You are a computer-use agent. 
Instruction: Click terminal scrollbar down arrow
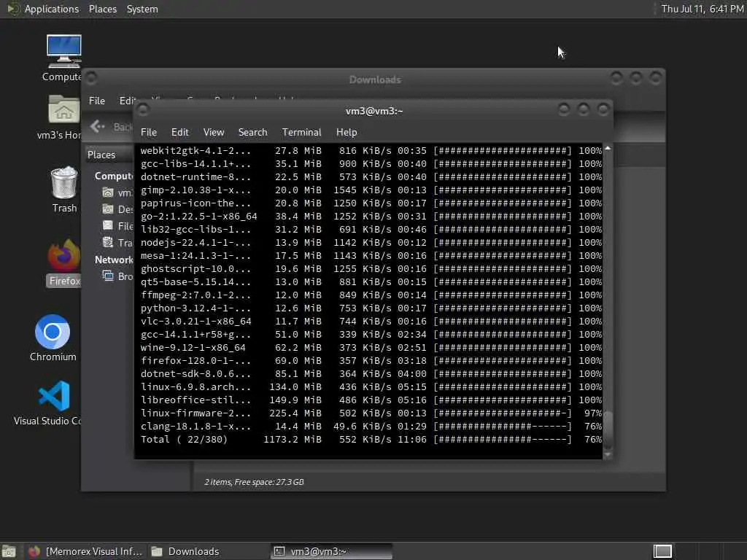click(x=608, y=455)
